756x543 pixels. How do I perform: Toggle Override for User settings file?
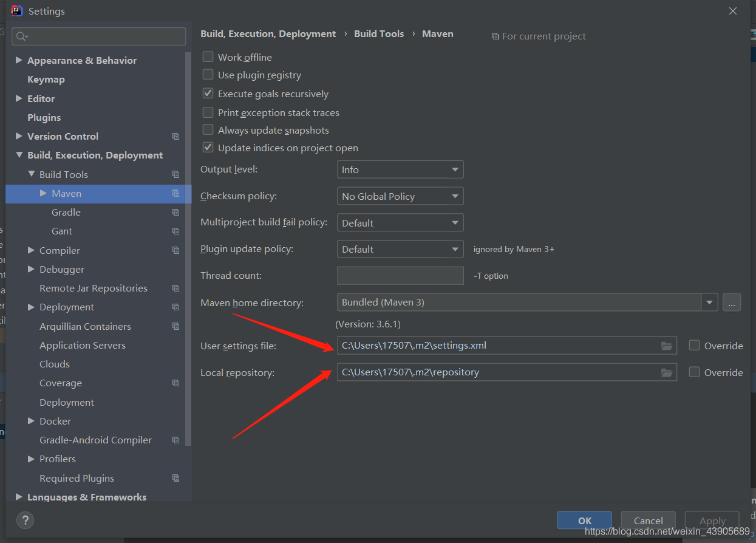point(695,346)
